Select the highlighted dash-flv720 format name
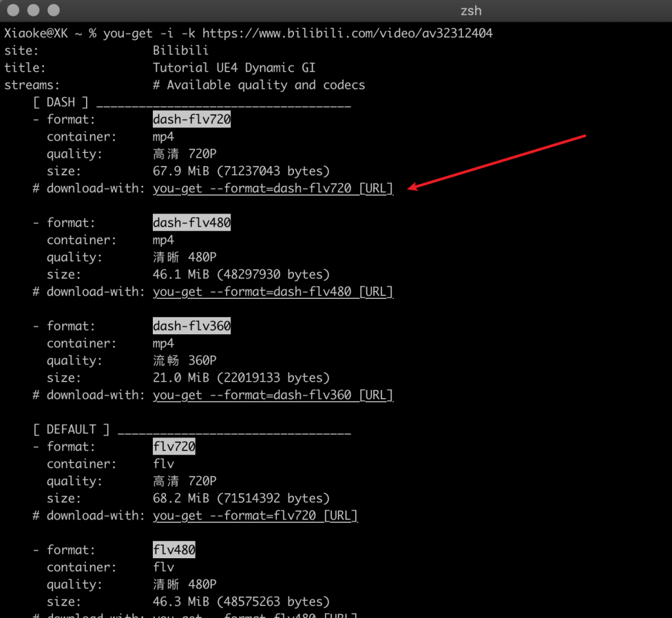Image resolution: width=672 pixels, height=618 pixels. 192,120
